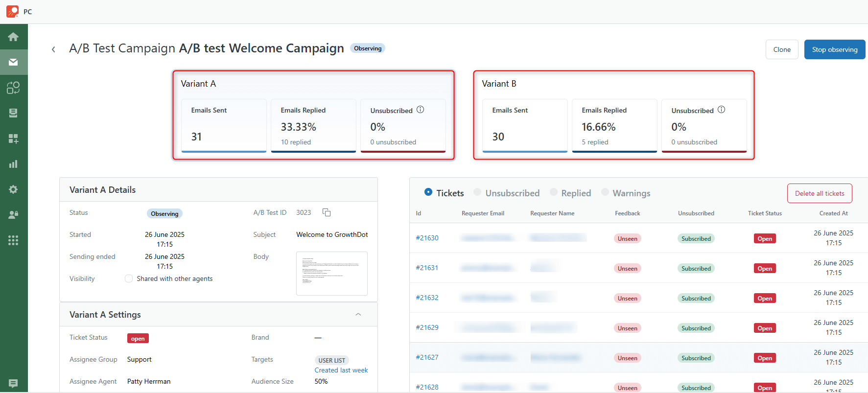Viewport: 868px width, 393px height.
Task: Click the Requester Email column header
Action: click(483, 213)
